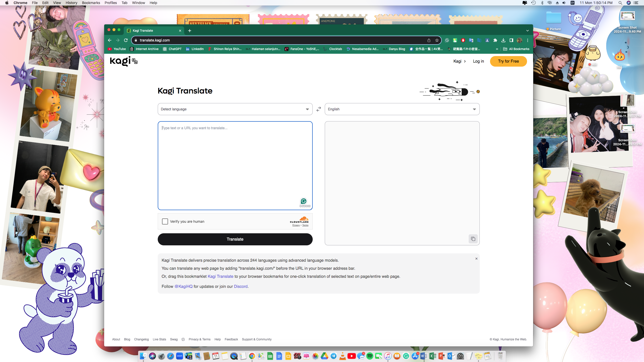644x362 pixels.
Task: Open the Grammarly extension icon
Action: point(447,40)
